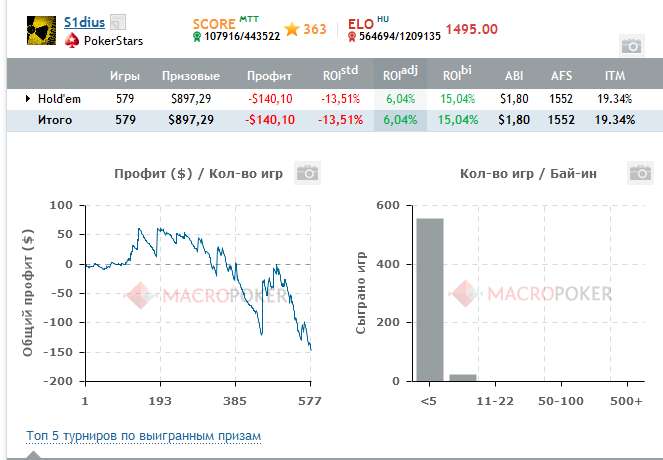Sort by the ROI adj column header
Screen dimensions: 663x460
point(400,75)
